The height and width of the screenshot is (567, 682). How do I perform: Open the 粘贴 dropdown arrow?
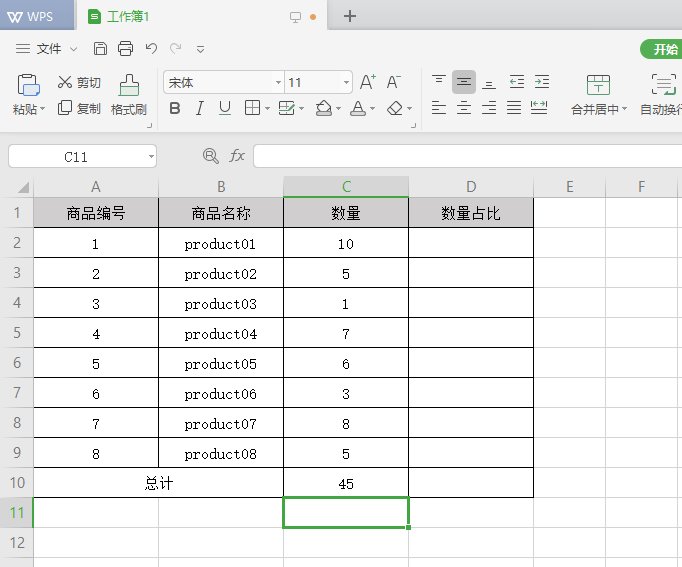(x=42, y=109)
